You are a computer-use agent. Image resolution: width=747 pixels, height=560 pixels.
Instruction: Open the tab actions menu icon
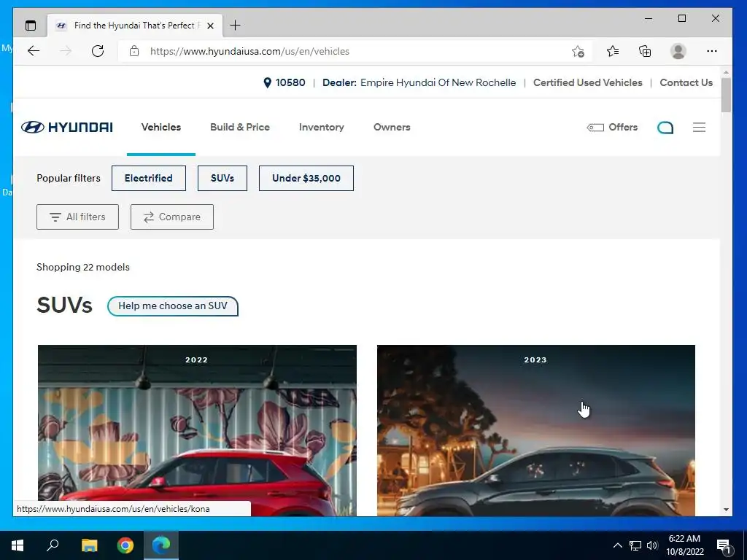(31, 26)
